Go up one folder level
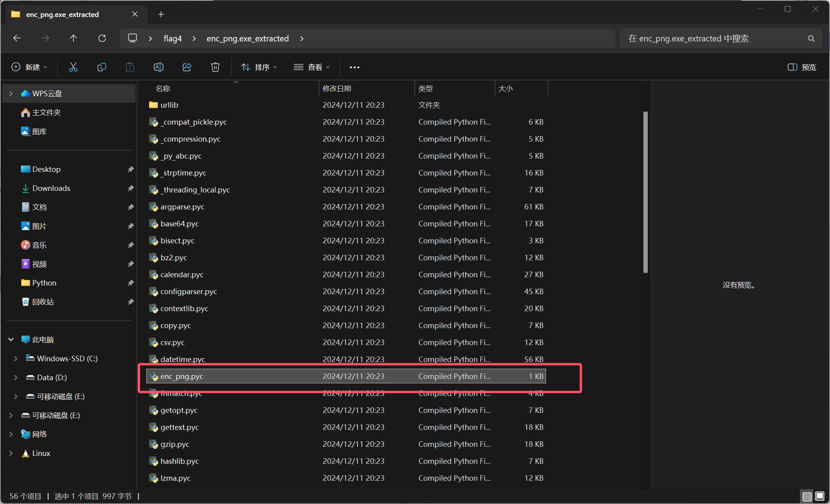Image resolution: width=830 pixels, height=504 pixels. (x=74, y=38)
